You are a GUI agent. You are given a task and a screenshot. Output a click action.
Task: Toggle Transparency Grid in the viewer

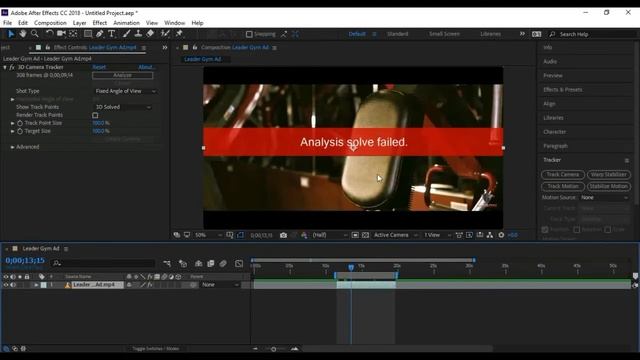pyautogui.click(x=365, y=235)
